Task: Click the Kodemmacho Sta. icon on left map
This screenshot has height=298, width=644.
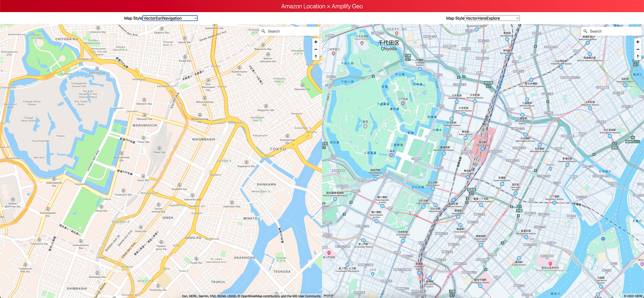Action: [x=239, y=67]
